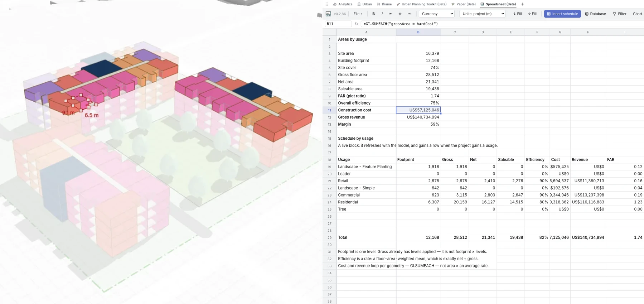Click the formula bar with GI.SUMEACH formula
The width and height of the screenshot is (644, 304).
(503, 24)
